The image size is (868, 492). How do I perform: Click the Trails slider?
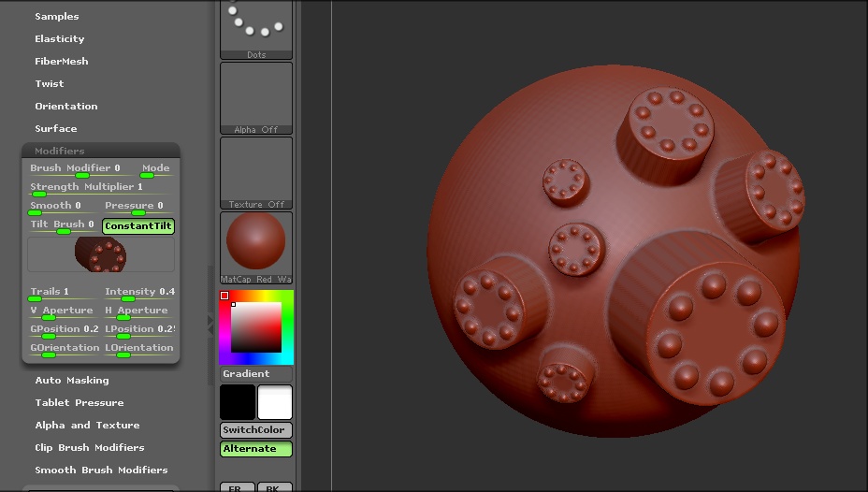[x=64, y=294]
